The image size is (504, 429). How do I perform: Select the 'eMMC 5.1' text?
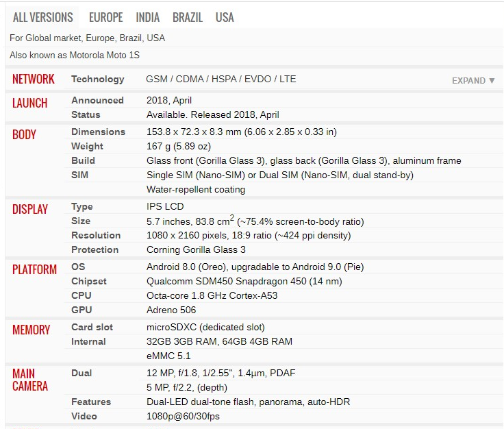[168, 356]
